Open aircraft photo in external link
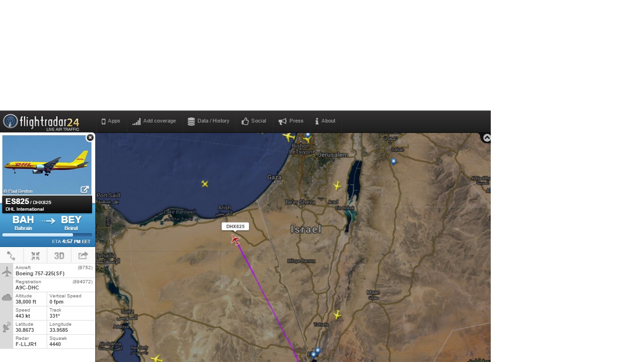Viewport: 644px width, 362px height. click(85, 189)
